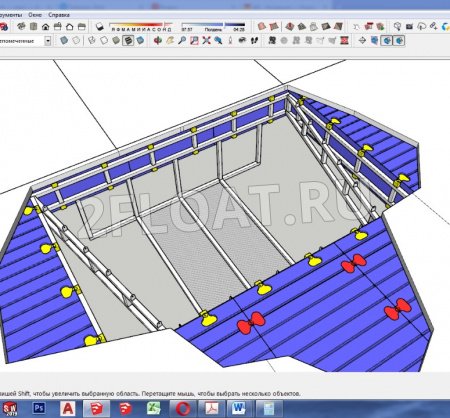Toggle Back Edges display
Screen dimensions: 450x418
click(76, 41)
